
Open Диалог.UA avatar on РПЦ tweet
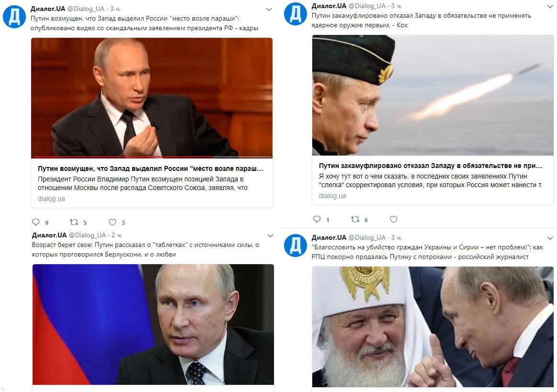click(295, 246)
